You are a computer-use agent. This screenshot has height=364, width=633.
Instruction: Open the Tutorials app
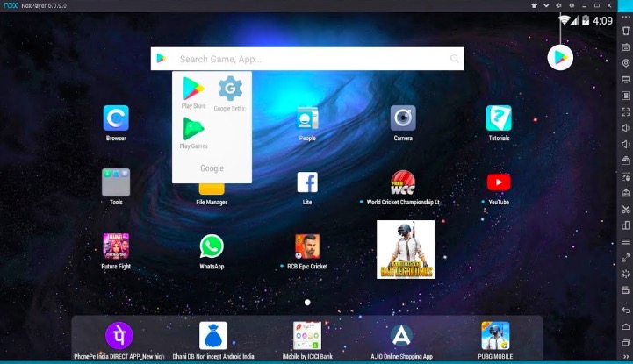[499, 118]
